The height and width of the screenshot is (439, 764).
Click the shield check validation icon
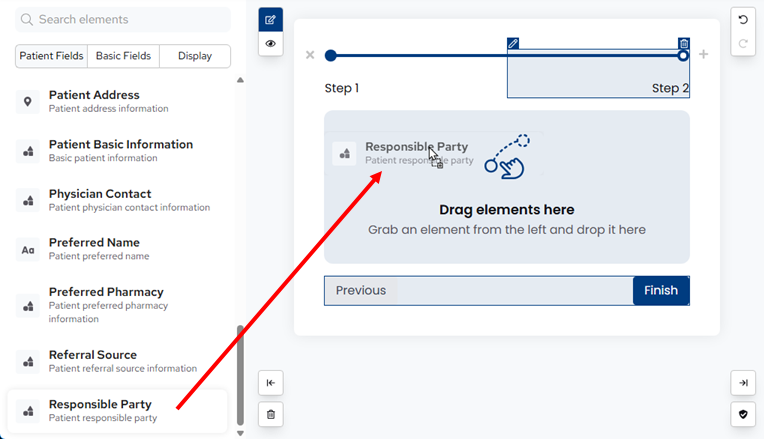[743, 413]
